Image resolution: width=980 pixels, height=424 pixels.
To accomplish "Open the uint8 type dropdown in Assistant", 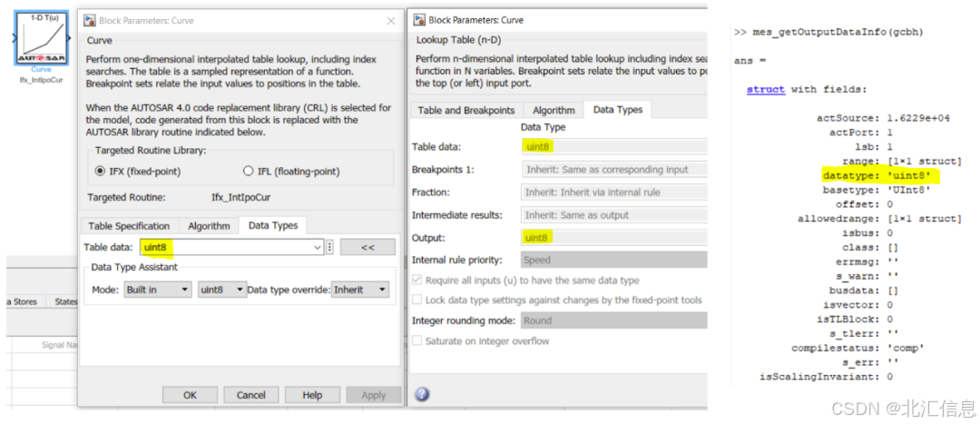I will pyautogui.click(x=222, y=290).
